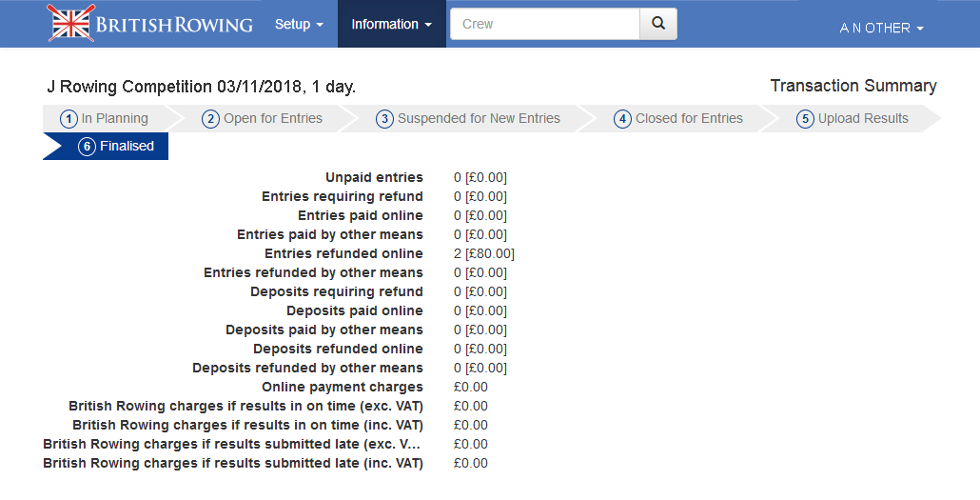Click into the Crew search field
Viewport: 980px width, 500px height.
[544, 24]
